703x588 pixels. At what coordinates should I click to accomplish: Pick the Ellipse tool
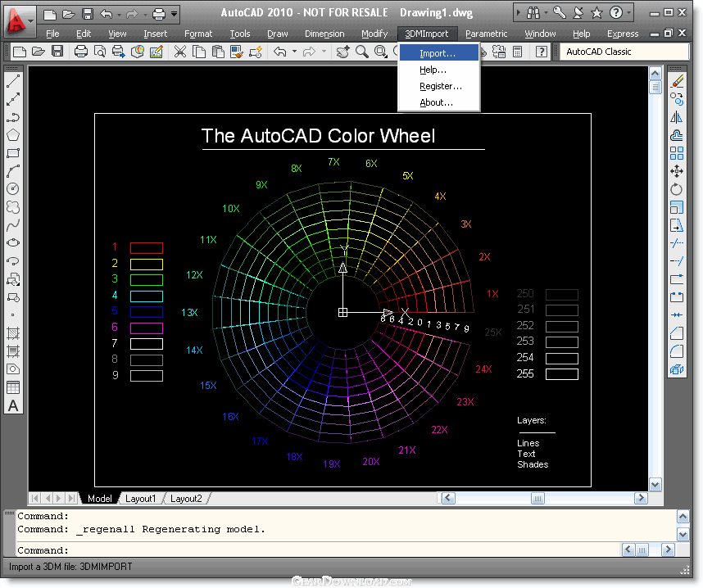pyautogui.click(x=13, y=243)
